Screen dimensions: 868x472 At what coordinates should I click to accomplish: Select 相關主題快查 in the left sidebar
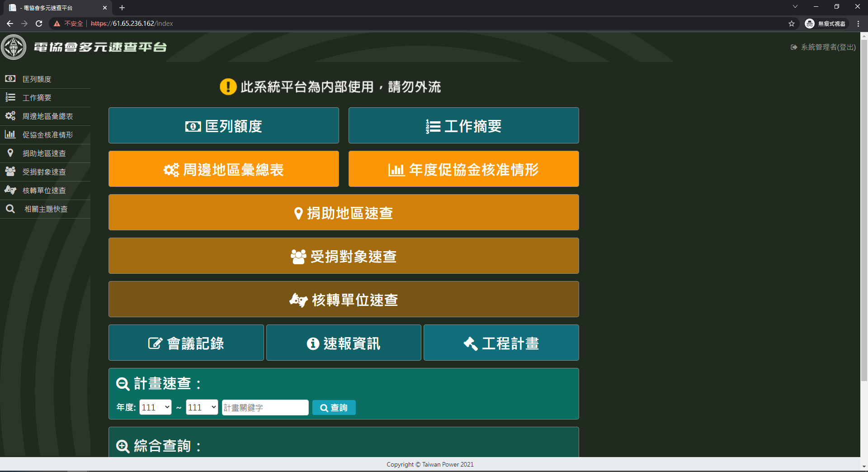pos(45,209)
